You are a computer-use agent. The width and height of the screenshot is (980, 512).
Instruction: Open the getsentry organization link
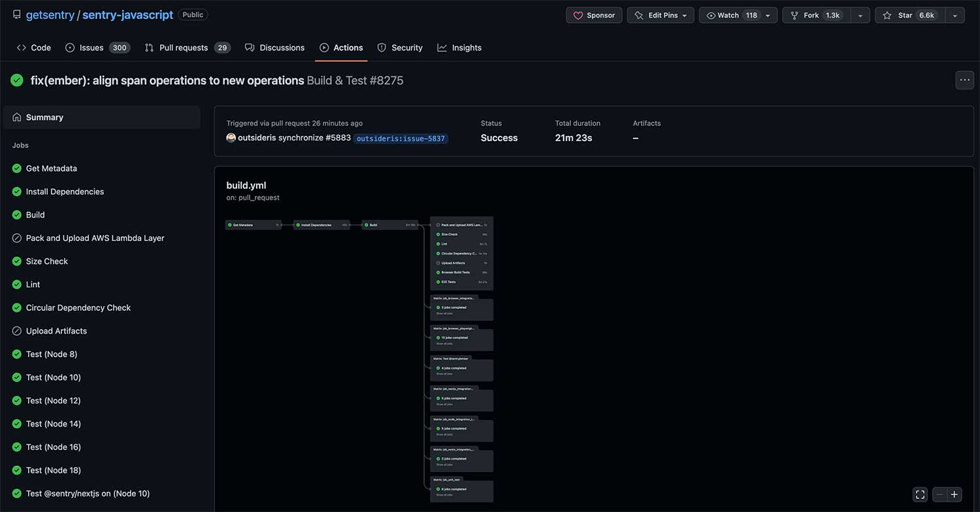point(50,14)
